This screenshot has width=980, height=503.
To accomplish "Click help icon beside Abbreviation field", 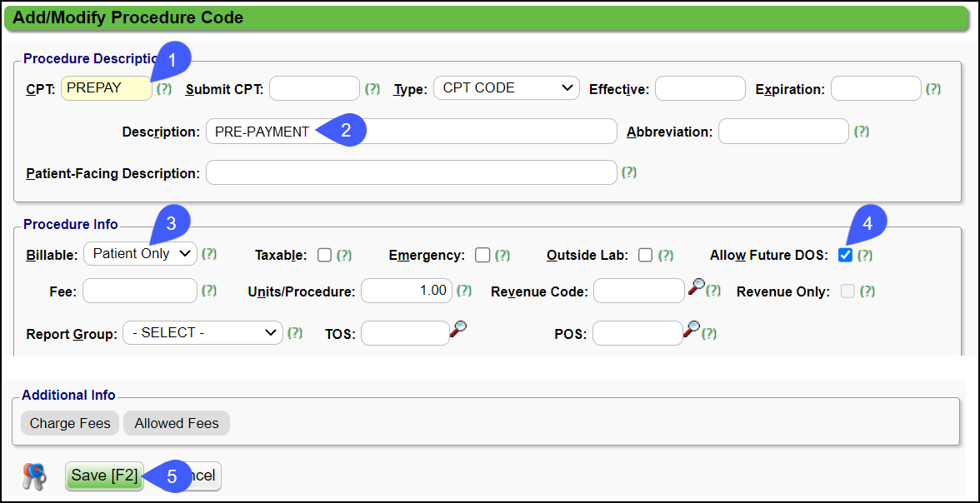I will coord(862,132).
